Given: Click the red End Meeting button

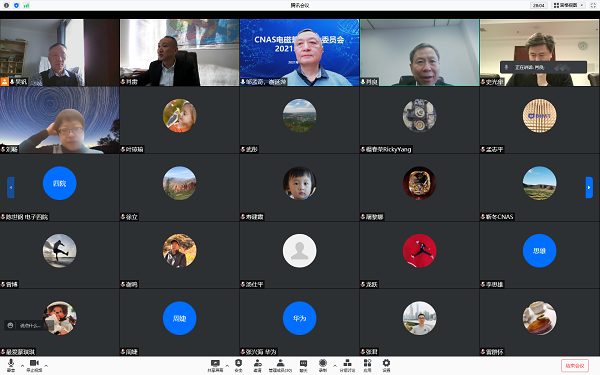Looking at the screenshot, I should 575,365.
